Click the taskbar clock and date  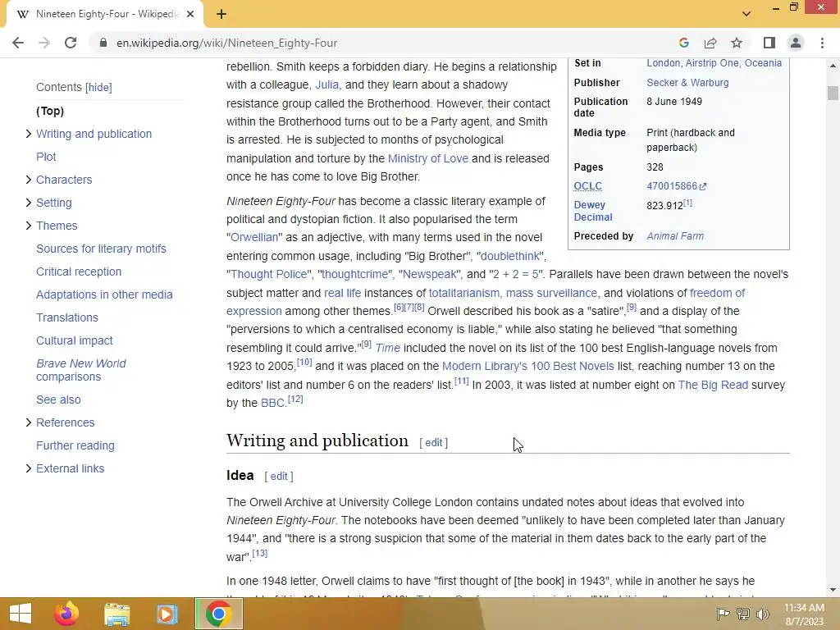click(x=804, y=614)
